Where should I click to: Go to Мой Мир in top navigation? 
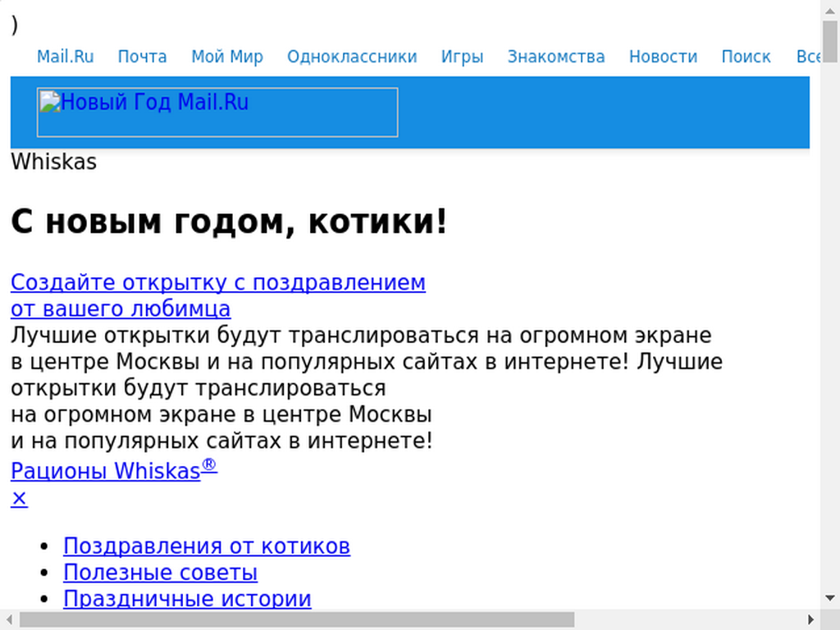227,57
